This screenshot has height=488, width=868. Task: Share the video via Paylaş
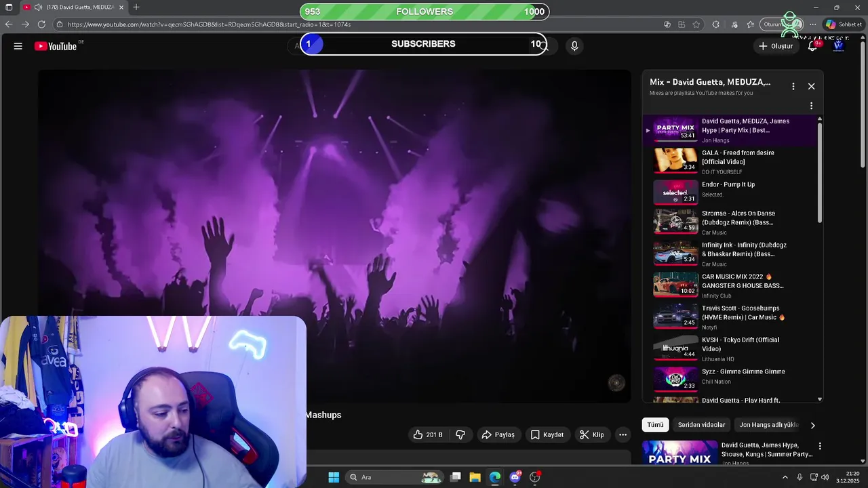(498, 434)
